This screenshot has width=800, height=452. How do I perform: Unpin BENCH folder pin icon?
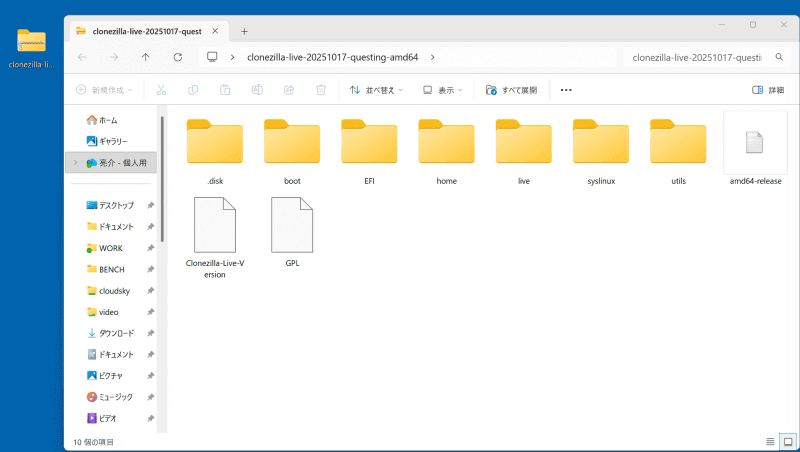(x=151, y=269)
